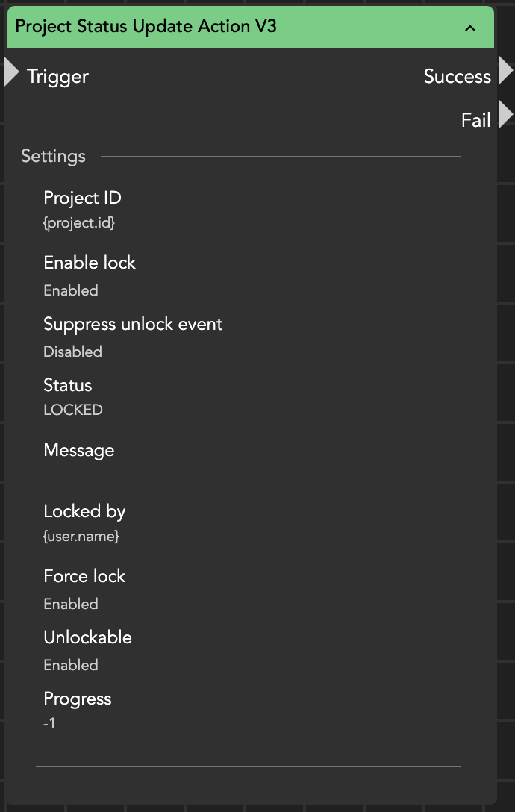Toggle the Force lock Enabled value

[x=71, y=604]
